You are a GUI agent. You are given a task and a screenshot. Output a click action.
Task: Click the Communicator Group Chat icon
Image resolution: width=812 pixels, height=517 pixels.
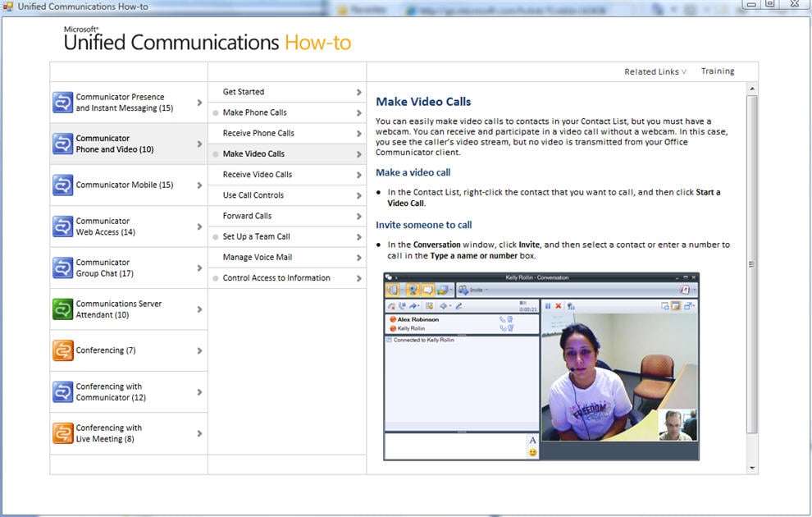tap(63, 268)
